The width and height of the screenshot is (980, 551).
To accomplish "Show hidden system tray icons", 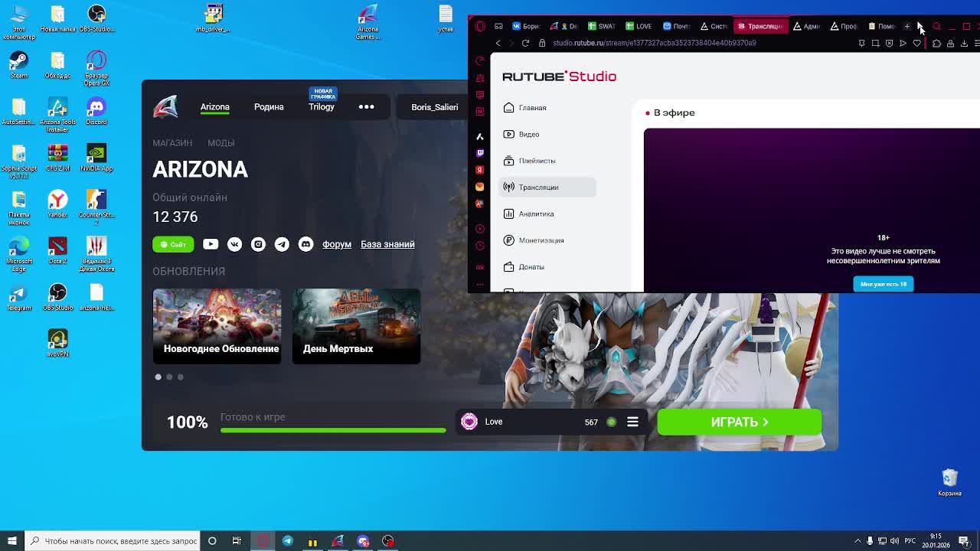I will point(857,541).
